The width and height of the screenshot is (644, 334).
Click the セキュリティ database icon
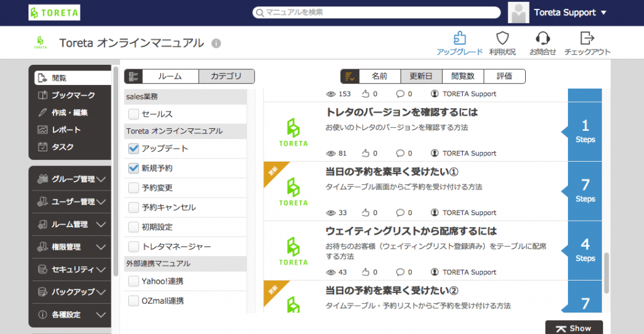(43, 269)
